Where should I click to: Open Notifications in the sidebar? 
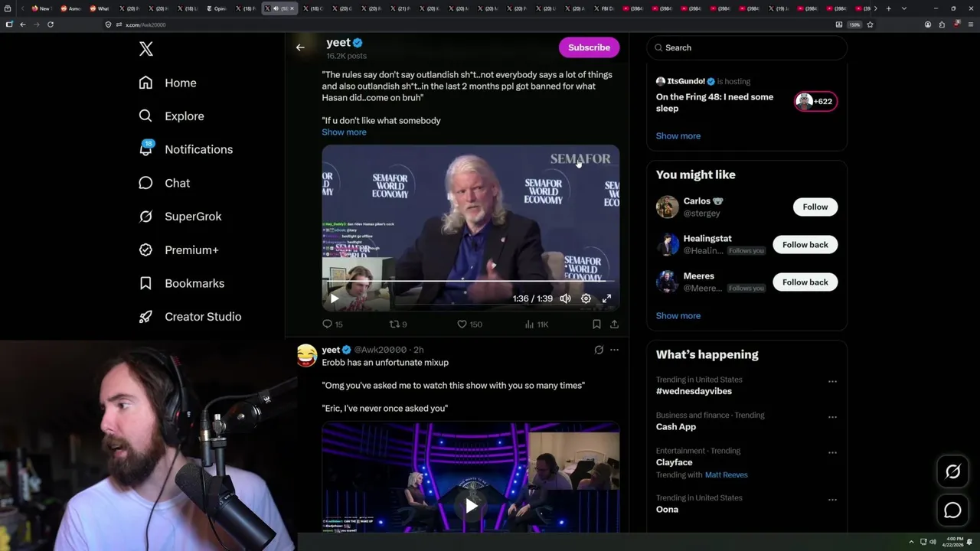(185, 149)
